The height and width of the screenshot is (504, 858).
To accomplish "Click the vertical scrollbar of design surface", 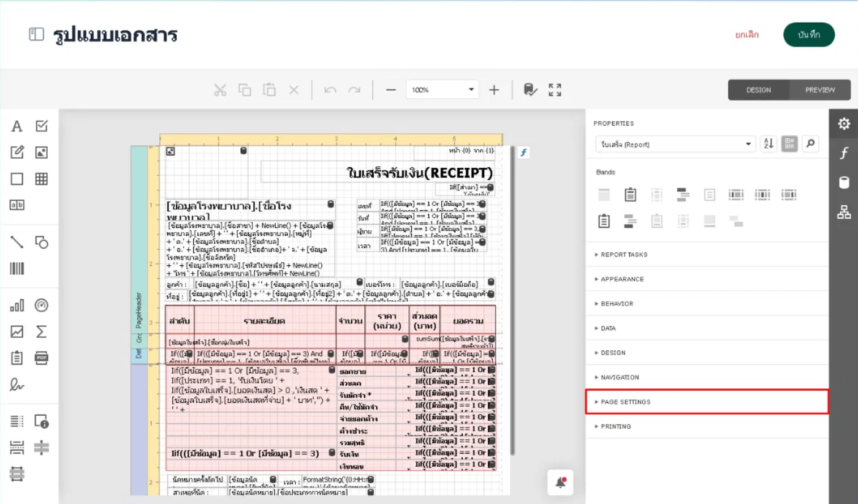I will pyautogui.click(x=512, y=300).
